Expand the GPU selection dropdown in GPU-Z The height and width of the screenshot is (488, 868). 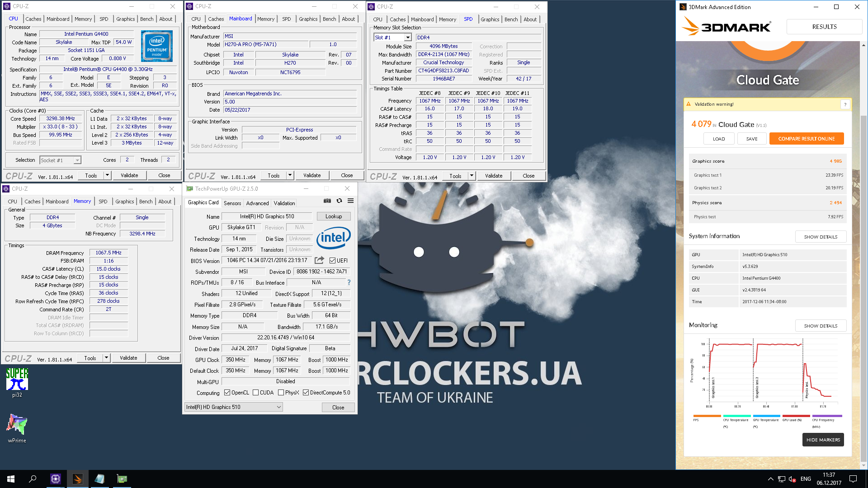pyautogui.click(x=278, y=407)
